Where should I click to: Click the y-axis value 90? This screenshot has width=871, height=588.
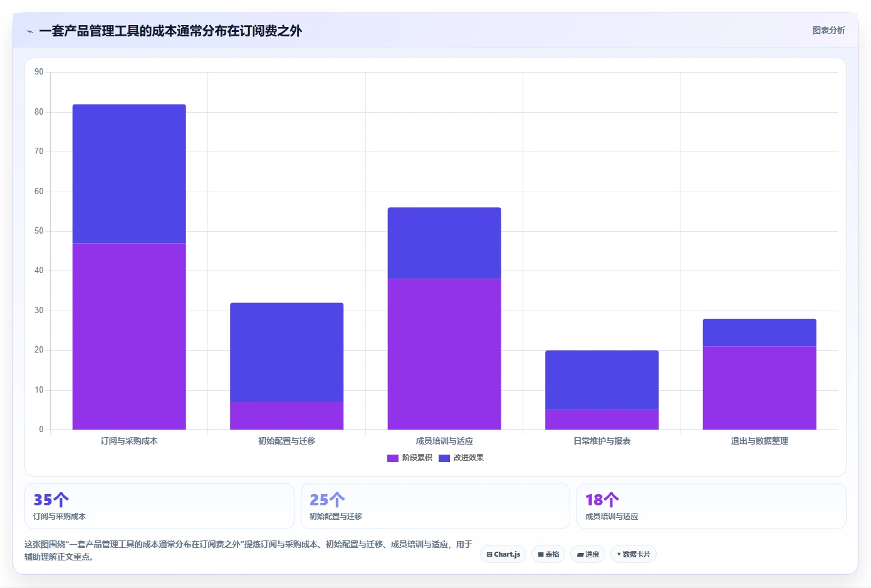[39, 72]
